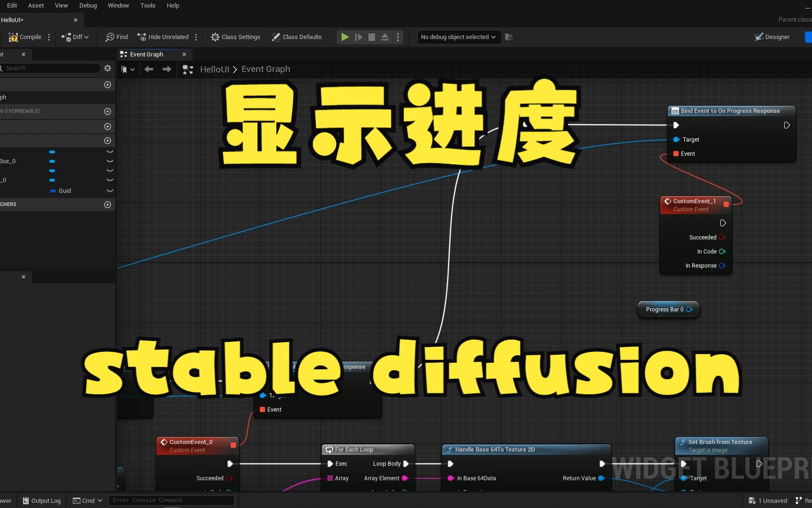
Task: Click Return Value pin on Handle Base64 node
Action: point(601,478)
